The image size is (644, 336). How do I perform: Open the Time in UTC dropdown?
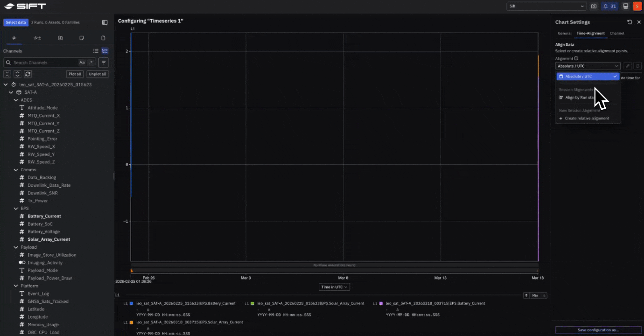pos(334,287)
